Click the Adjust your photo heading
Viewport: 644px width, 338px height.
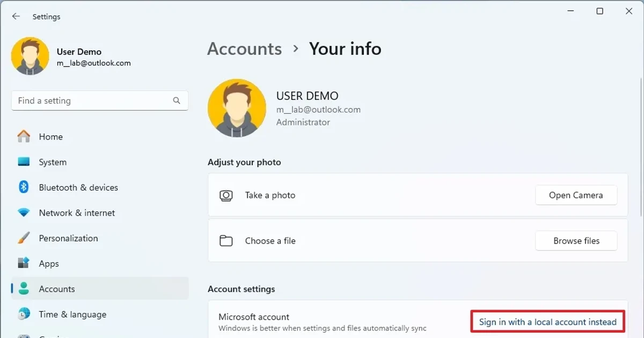click(x=244, y=162)
